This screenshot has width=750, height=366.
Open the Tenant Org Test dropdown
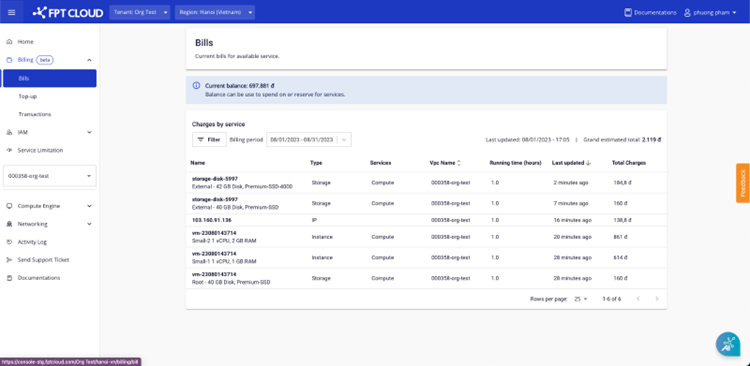click(140, 12)
